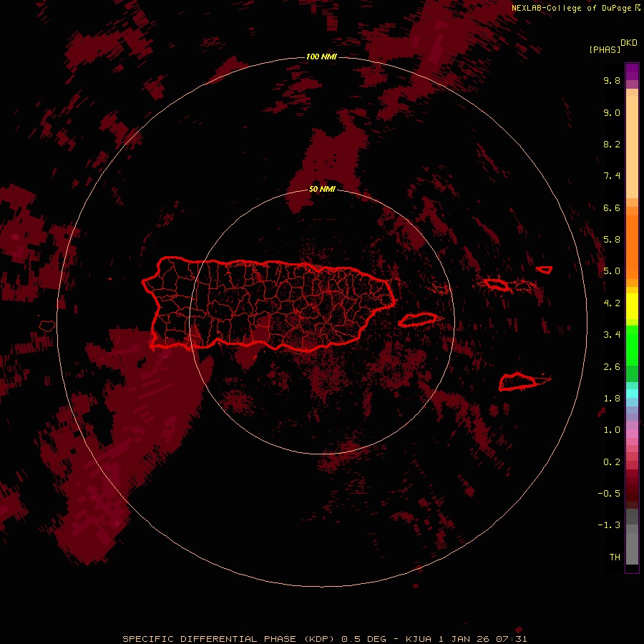Pick the bright green segment of the color bar

[x=632, y=345]
